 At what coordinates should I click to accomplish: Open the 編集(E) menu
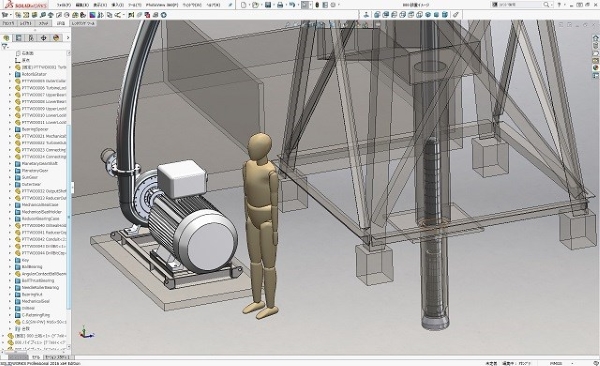82,5
